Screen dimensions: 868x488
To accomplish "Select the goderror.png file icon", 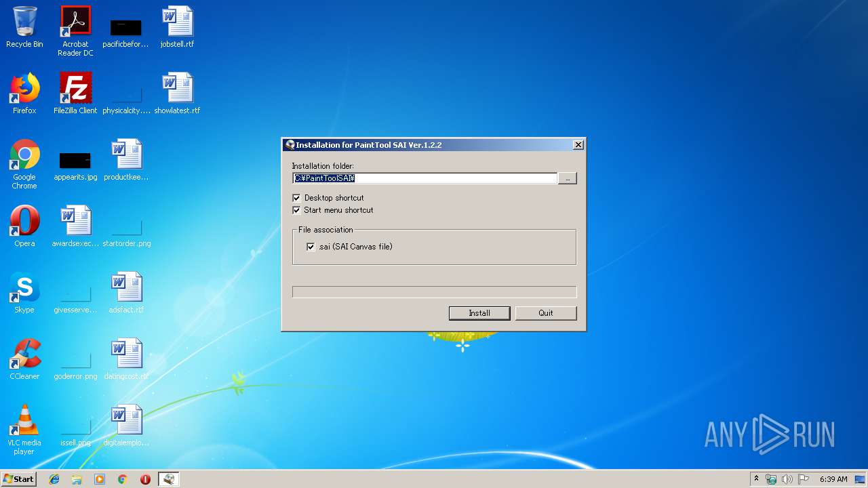I will [75, 365].
